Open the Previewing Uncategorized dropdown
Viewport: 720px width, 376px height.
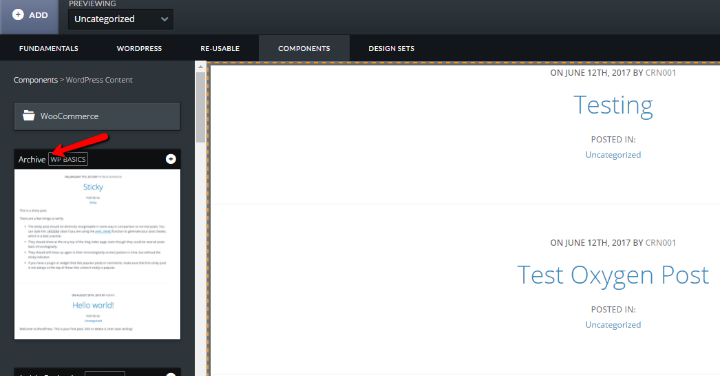pyautogui.click(x=121, y=19)
